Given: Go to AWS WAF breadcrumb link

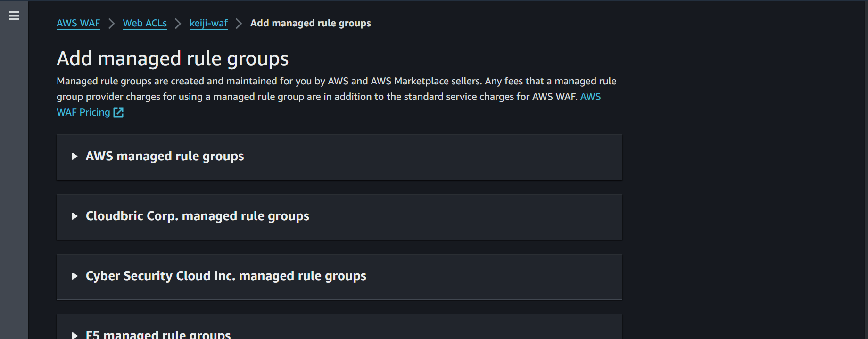Looking at the screenshot, I should [78, 23].
